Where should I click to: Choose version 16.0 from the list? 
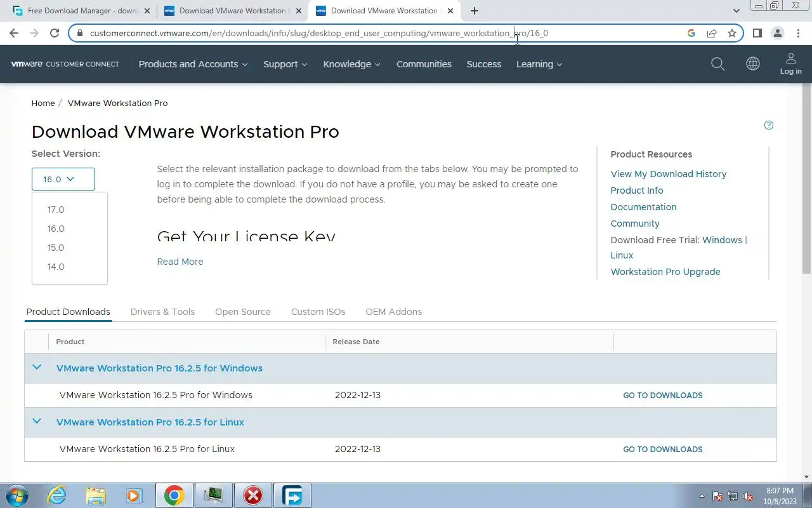(56, 229)
